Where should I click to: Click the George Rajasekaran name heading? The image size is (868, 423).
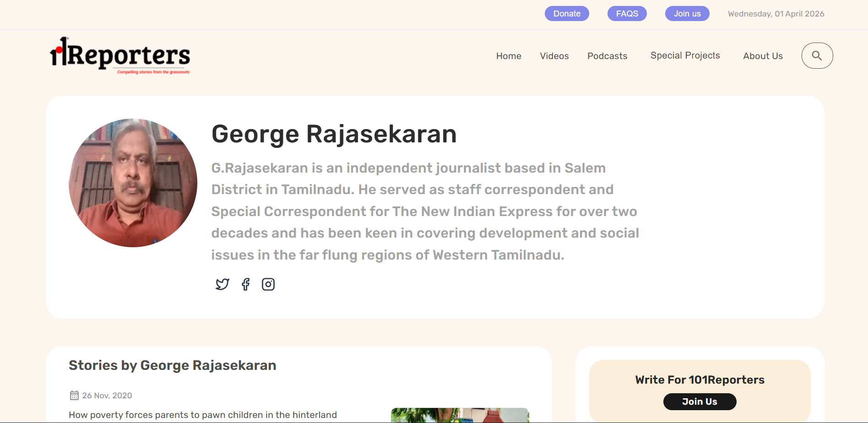(334, 134)
